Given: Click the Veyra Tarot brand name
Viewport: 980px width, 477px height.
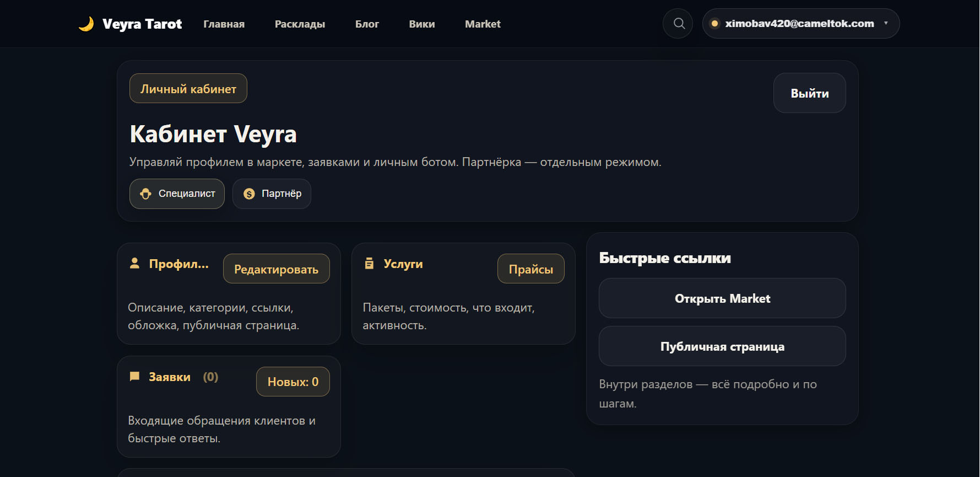Looking at the screenshot, I should (x=142, y=24).
